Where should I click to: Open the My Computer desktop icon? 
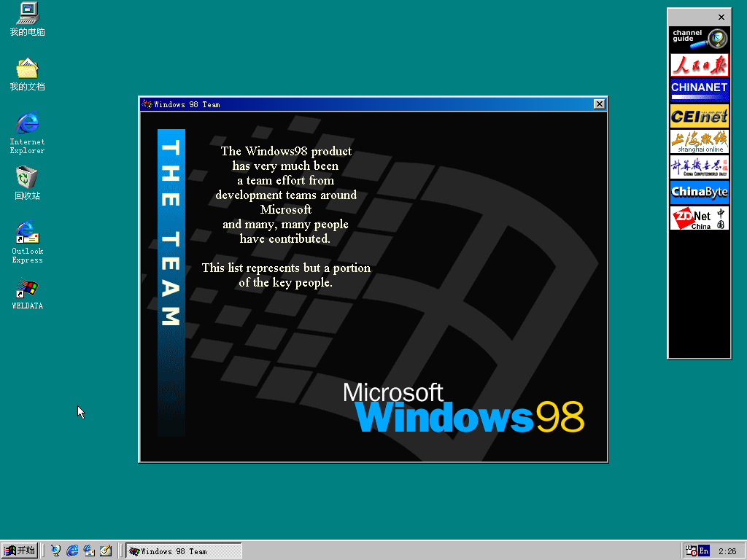coord(27,13)
